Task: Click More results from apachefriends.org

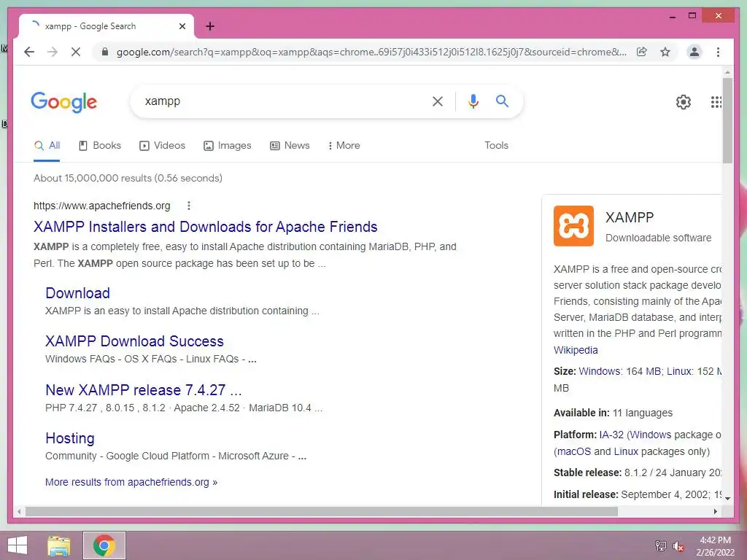Action: point(131,482)
